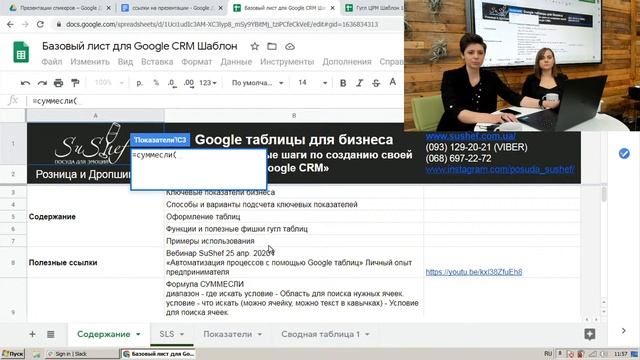Click the blue checkmark side icon
The image size is (640, 360).
pyautogui.click(x=624, y=153)
